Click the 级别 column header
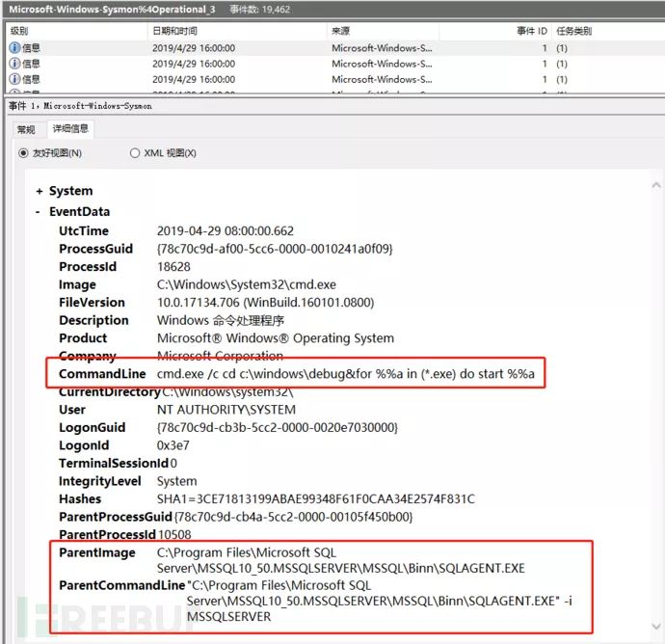 [19, 31]
